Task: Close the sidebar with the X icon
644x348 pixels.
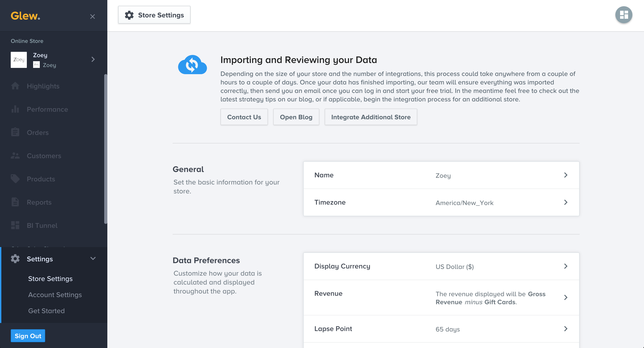Action: click(93, 17)
